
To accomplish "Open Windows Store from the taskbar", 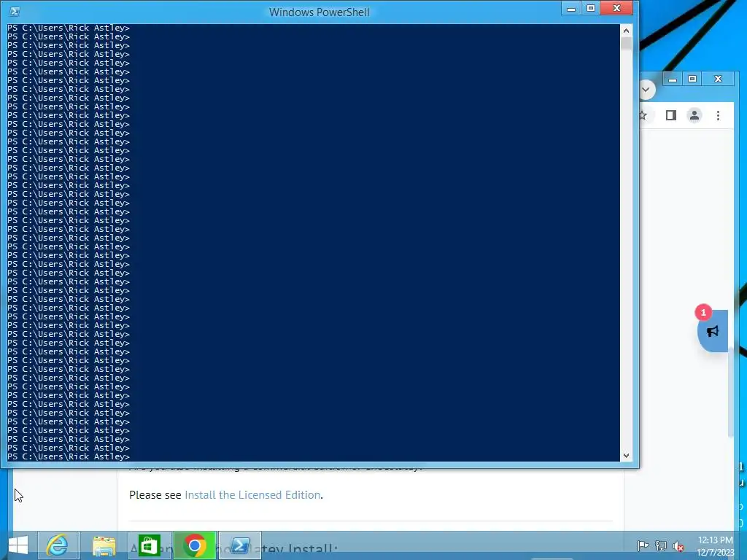I will point(149,545).
